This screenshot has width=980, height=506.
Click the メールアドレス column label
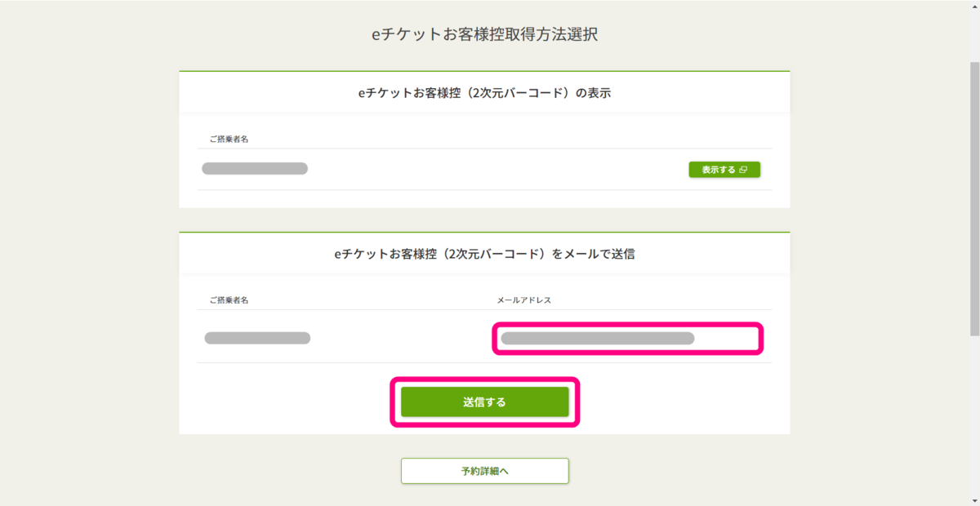[x=524, y=300]
